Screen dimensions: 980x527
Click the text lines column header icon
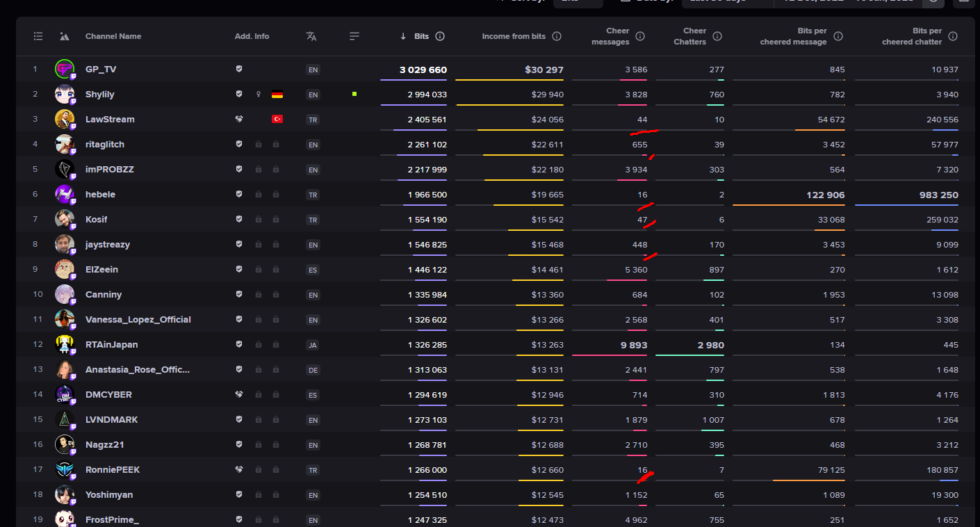(354, 36)
